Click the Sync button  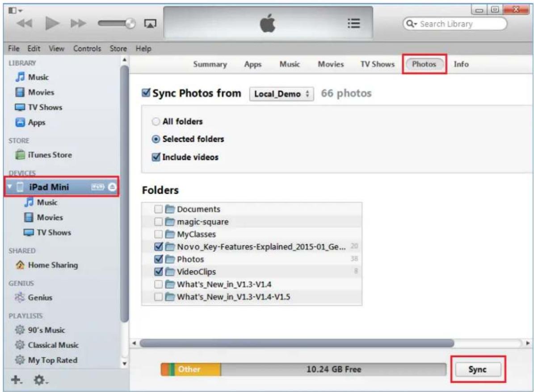click(478, 369)
